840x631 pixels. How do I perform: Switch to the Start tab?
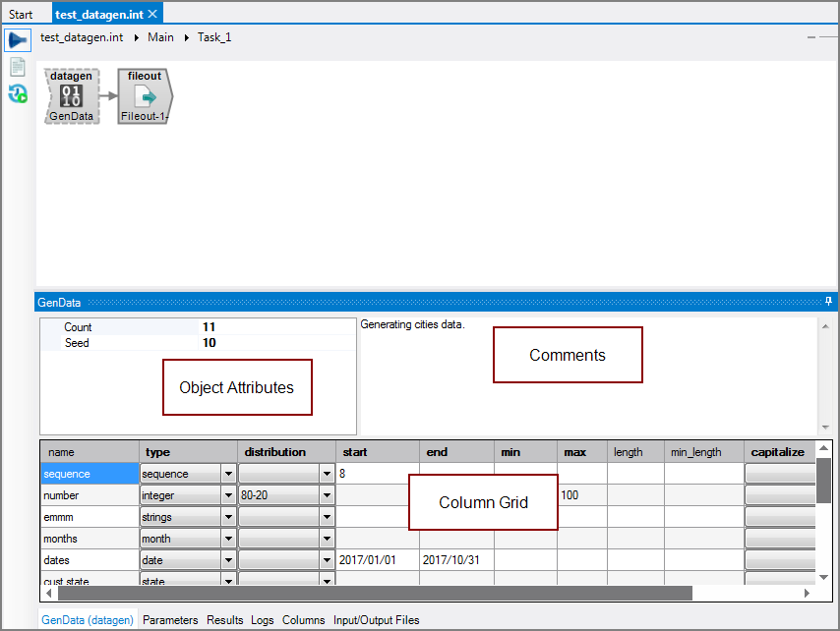click(x=21, y=14)
